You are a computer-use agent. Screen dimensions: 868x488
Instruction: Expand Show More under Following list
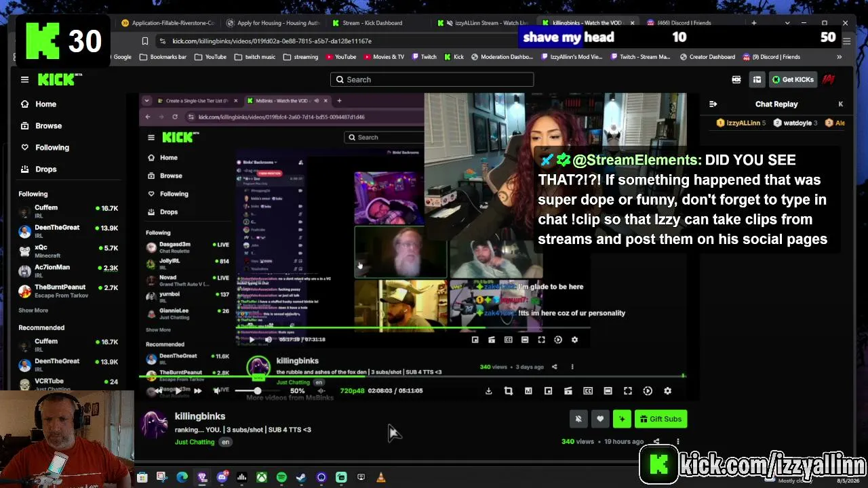[33, 310]
